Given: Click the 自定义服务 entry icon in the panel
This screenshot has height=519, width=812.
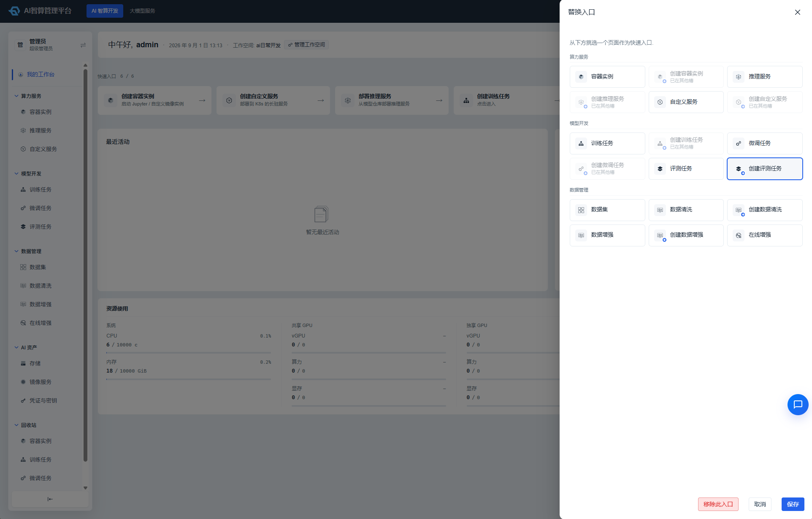Looking at the screenshot, I should tap(660, 102).
